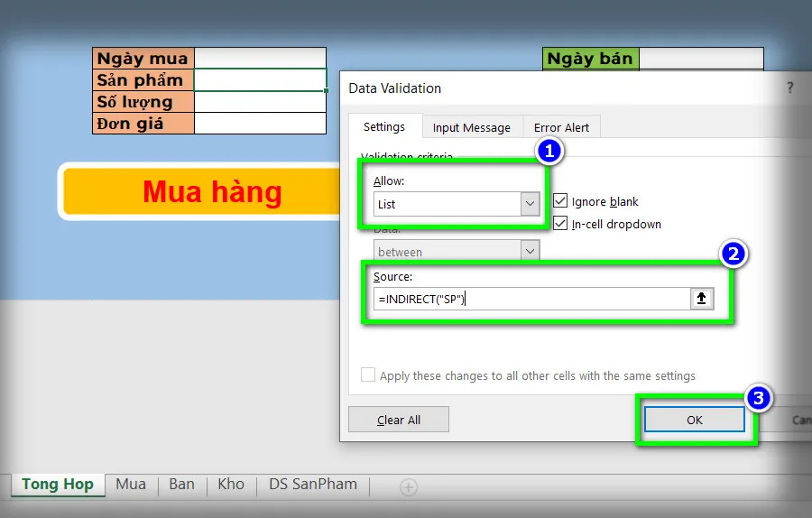Select the empty cell beside Số lượng
This screenshot has height=518, width=812.
(260, 102)
